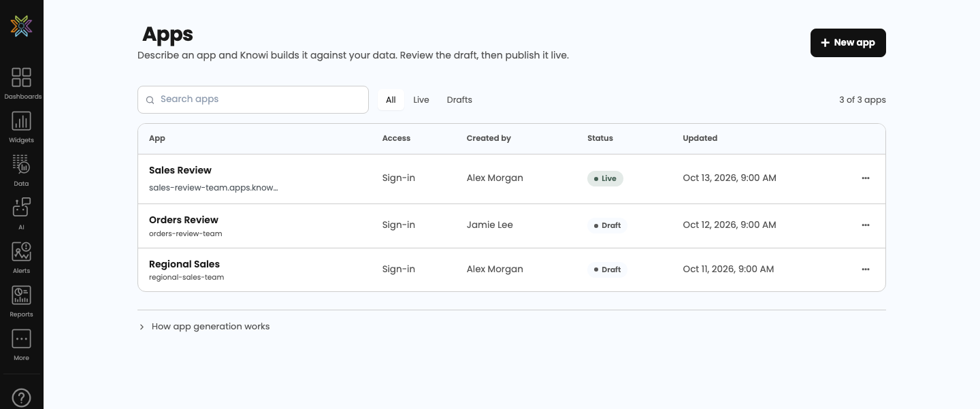The height and width of the screenshot is (409, 980).
Task: Open the Orders Review app
Action: [184, 220]
